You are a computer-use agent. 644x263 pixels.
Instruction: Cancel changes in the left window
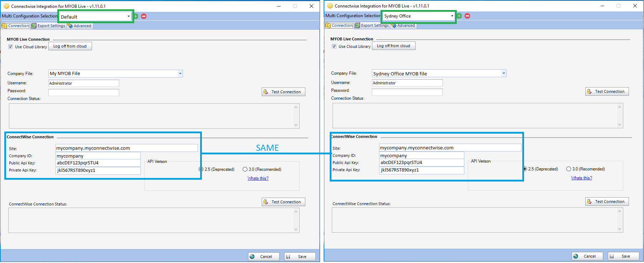263,257
